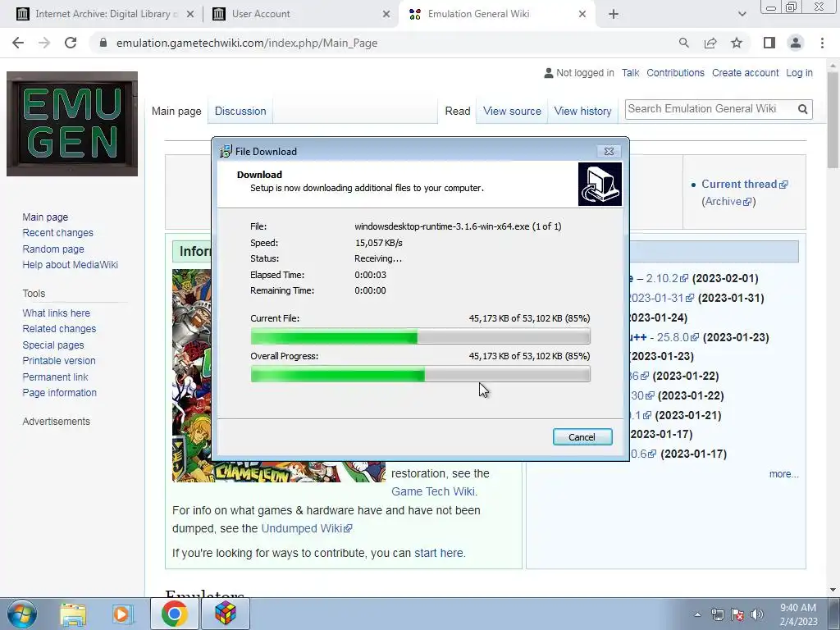Open the Windows Start menu
Viewport: 840px width, 630px height.
pyautogui.click(x=22, y=614)
